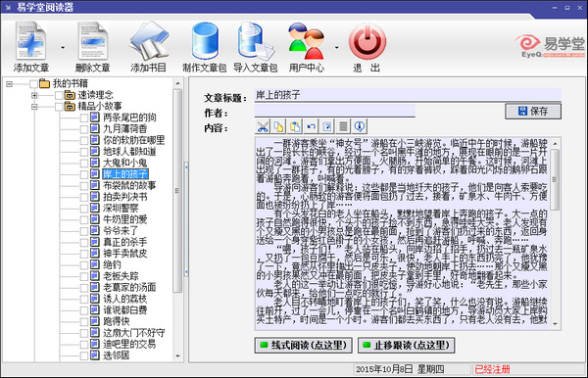Click the 删除文章 toolbar icon
The width and height of the screenshot is (588, 378).
pyautogui.click(x=93, y=40)
